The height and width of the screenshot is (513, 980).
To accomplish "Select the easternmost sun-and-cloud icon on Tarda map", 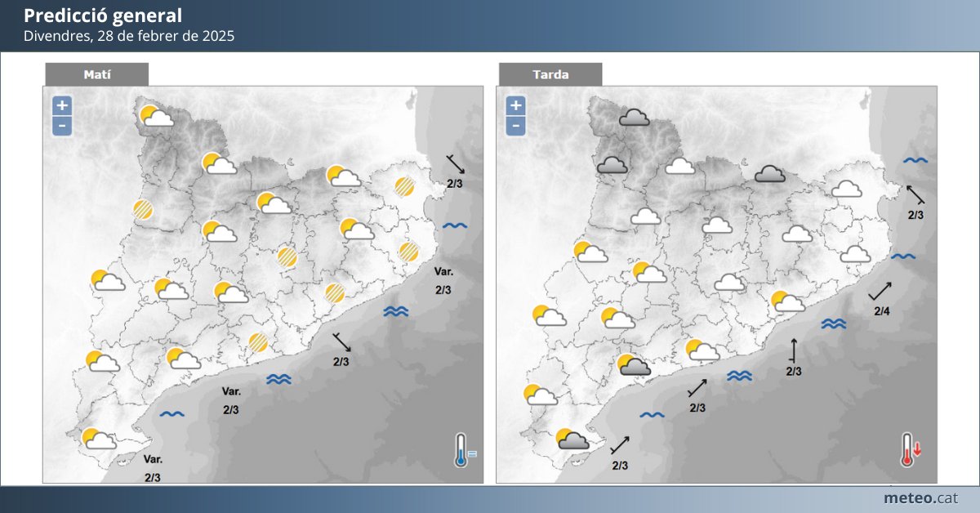I will (788, 301).
